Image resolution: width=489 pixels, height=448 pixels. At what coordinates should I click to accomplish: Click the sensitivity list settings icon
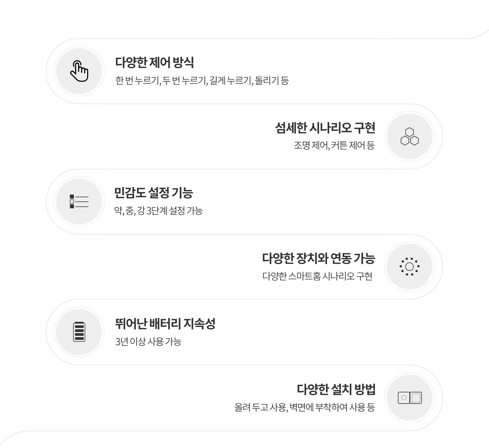[79, 201]
